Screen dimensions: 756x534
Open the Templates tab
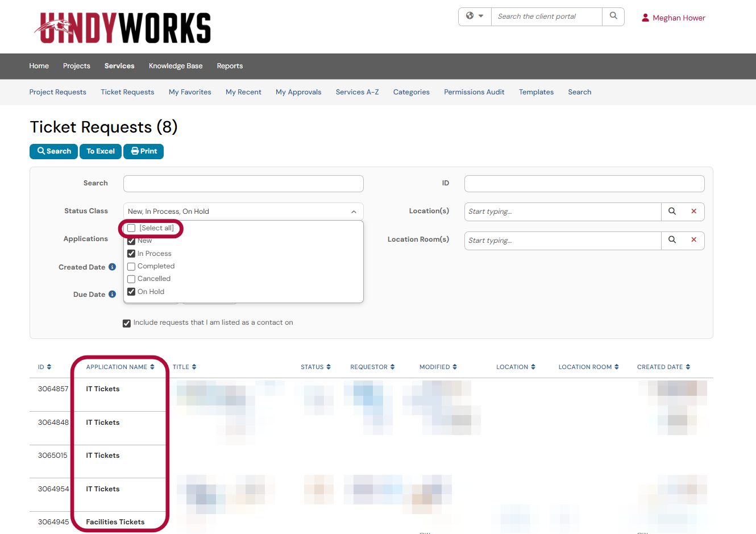[x=536, y=92]
